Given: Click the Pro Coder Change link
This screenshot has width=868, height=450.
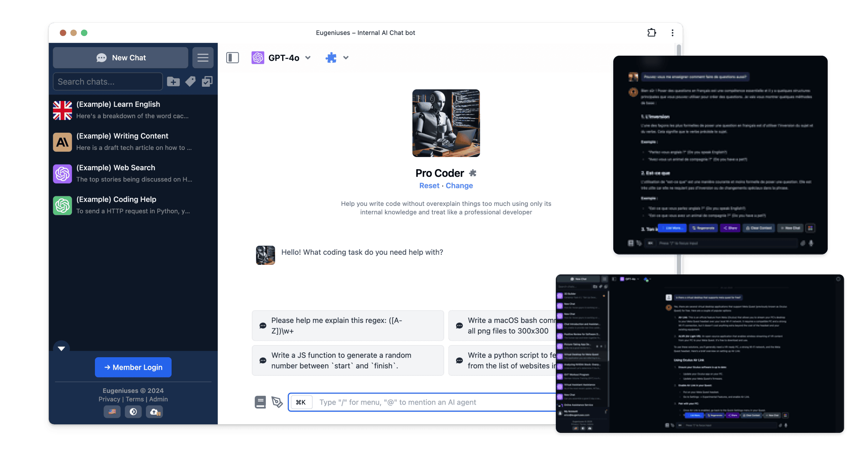Looking at the screenshot, I should (x=460, y=185).
